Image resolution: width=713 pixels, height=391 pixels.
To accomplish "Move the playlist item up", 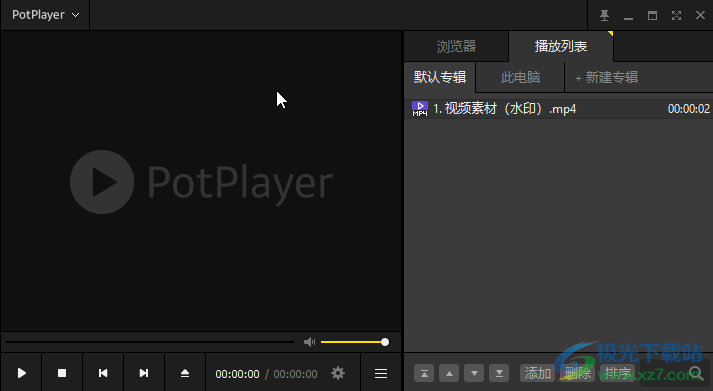I will point(449,374).
